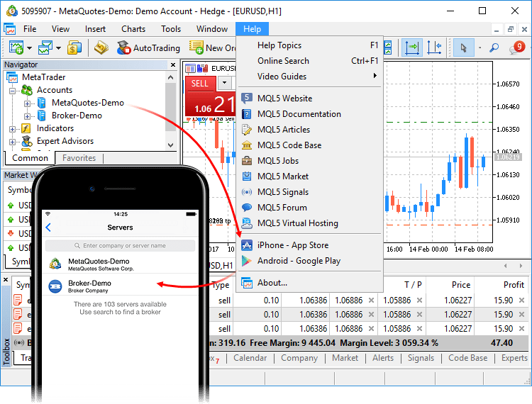Choose Online Search from Help menu
The image size is (532, 404).
[x=310, y=61]
